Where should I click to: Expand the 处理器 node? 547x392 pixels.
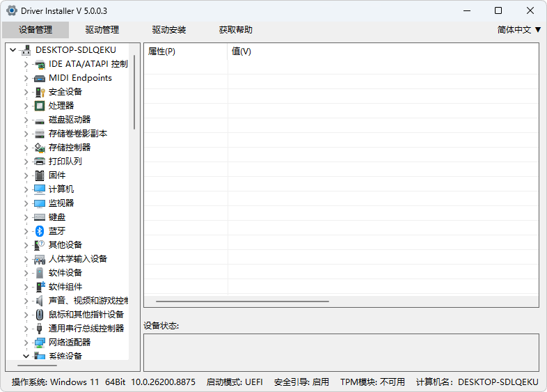click(x=26, y=106)
